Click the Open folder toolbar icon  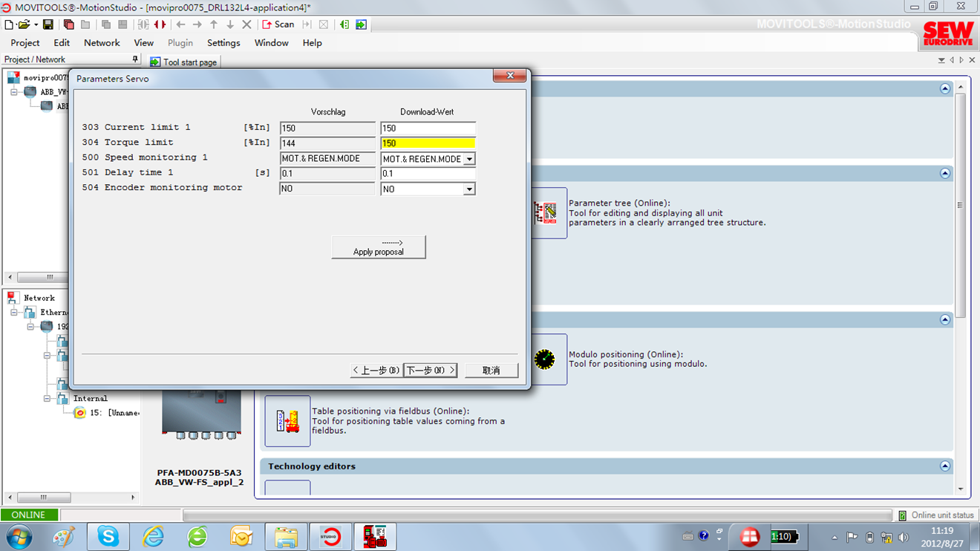point(24,25)
